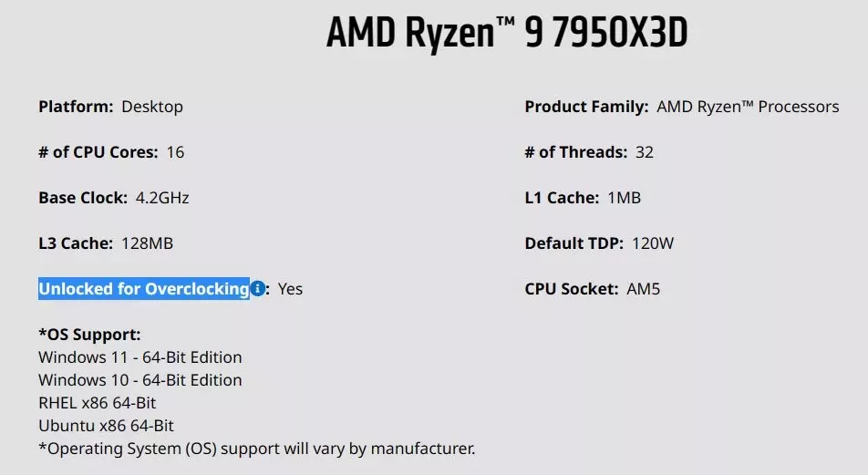Click the Product Family label
The image size is (868, 475).
[x=586, y=107]
